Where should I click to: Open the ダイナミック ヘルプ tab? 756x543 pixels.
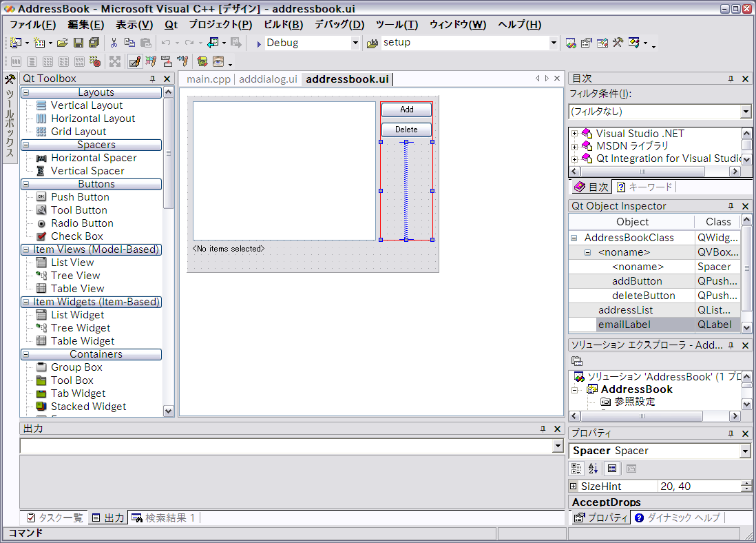click(x=678, y=518)
